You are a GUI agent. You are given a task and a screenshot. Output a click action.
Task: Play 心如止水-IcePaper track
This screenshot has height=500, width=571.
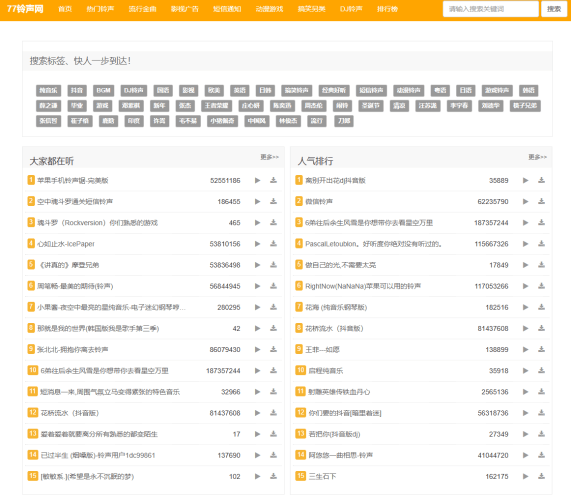coord(257,244)
